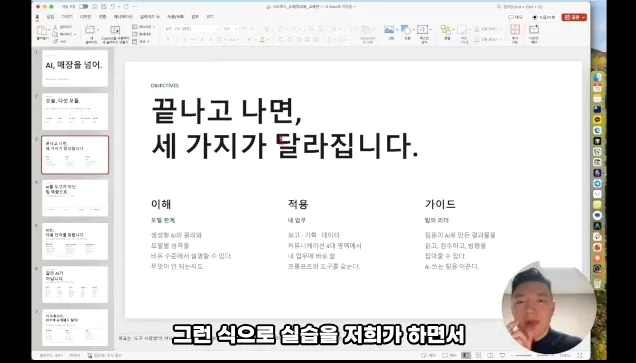
Task: Expand the Share button dropdown arrow
Action: pyautogui.click(x=584, y=17)
